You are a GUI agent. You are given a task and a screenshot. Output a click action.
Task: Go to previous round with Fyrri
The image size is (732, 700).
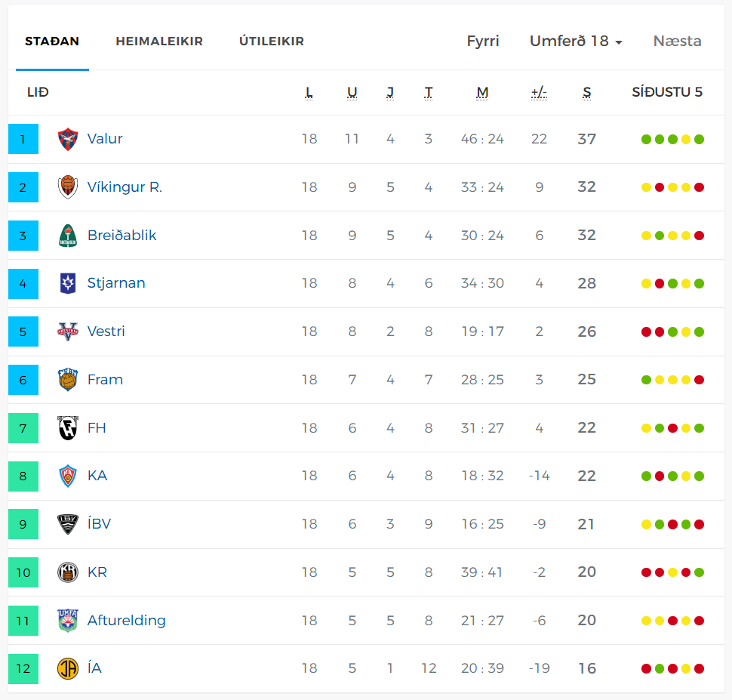[x=483, y=41]
